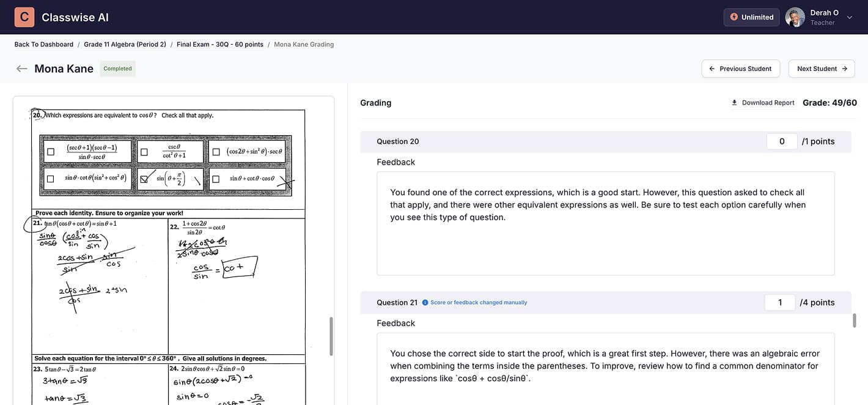Click the Classwise AI logo icon
Screen dimensions: 868x405
24,17
